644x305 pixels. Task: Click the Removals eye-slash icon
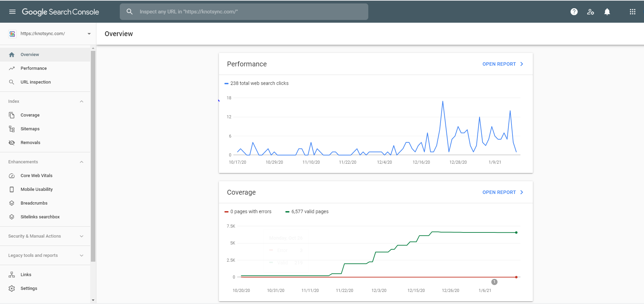pyautogui.click(x=12, y=143)
